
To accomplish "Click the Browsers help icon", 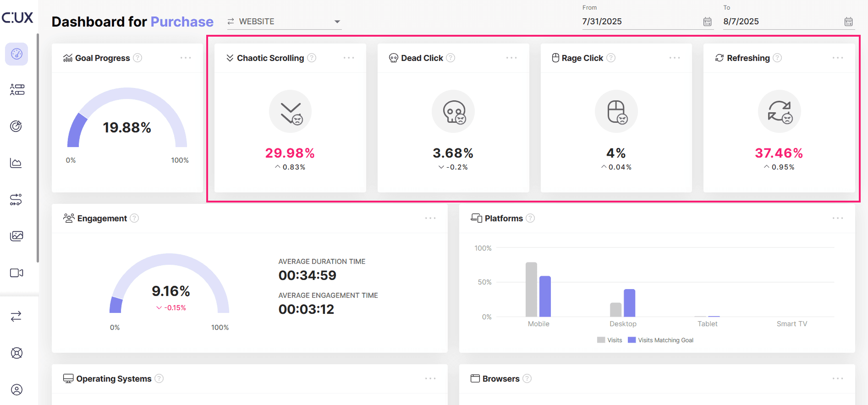I will (x=527, y=378).
